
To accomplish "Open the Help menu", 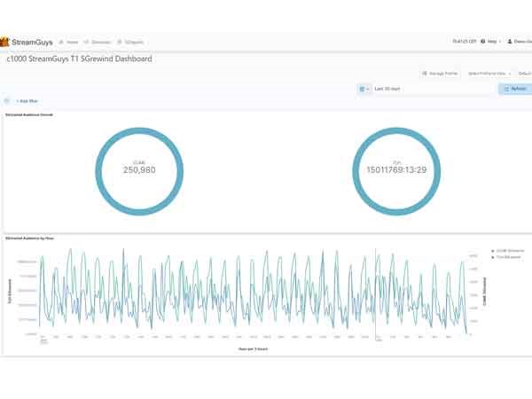I will [x=491, y=42].
